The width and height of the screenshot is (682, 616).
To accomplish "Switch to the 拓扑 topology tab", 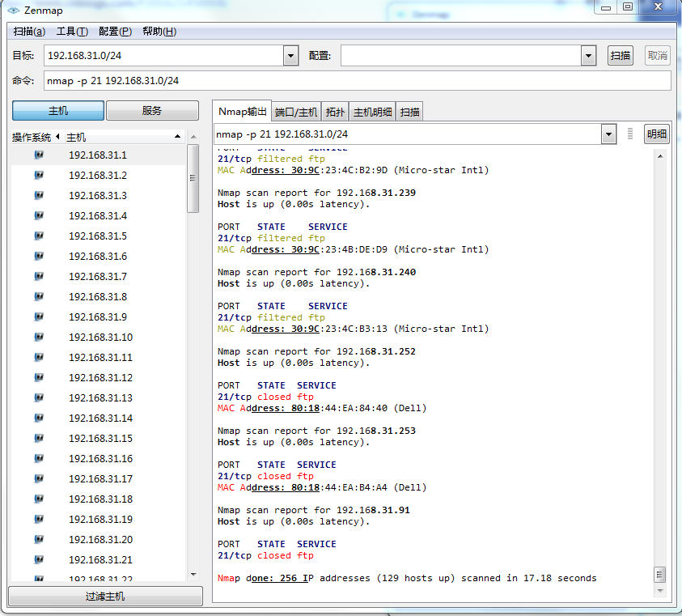I will click(335, 113).
